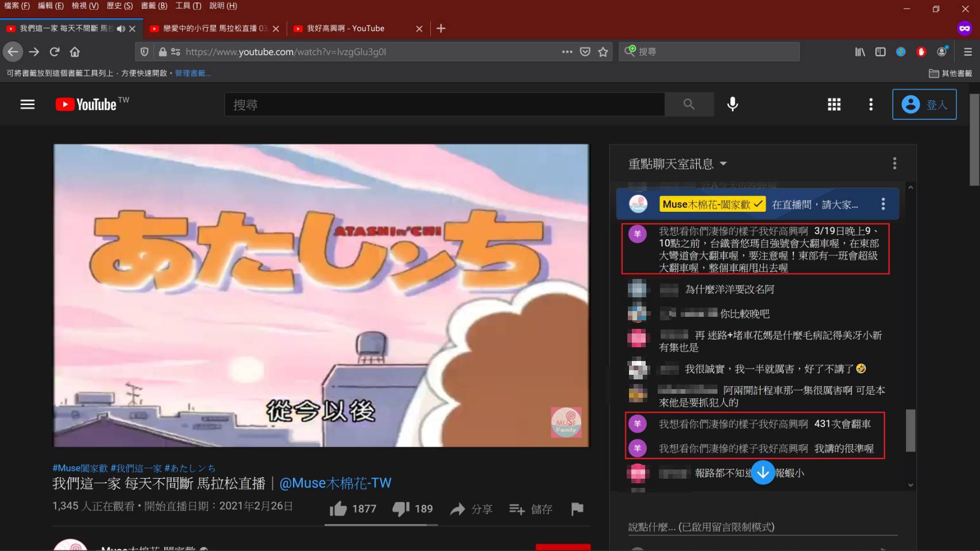The image size is (980, 551).
Task: Go back with browser back arrow
Action: [x=13, y=52]
